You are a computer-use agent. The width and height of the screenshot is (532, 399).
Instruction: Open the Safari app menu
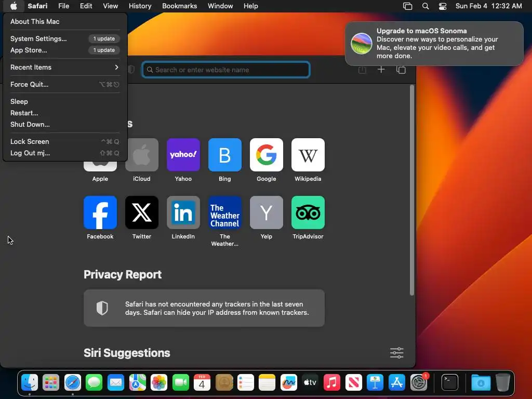pyautogui.click(x=37, y=6)
